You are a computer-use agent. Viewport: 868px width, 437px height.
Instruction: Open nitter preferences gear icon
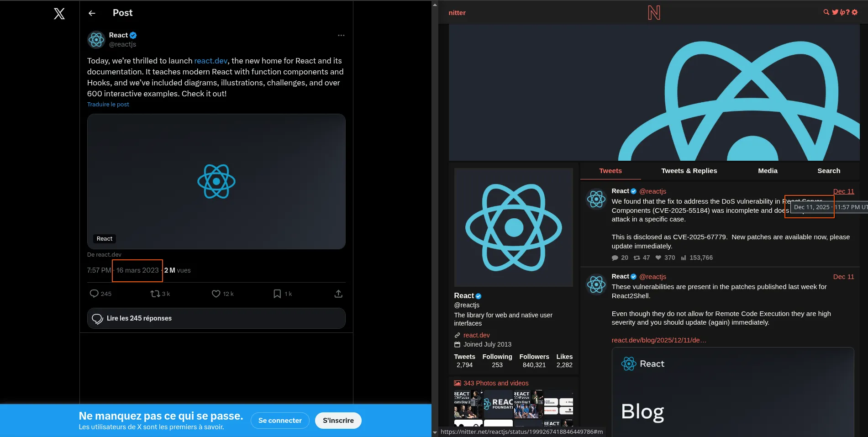click(855, 12)
